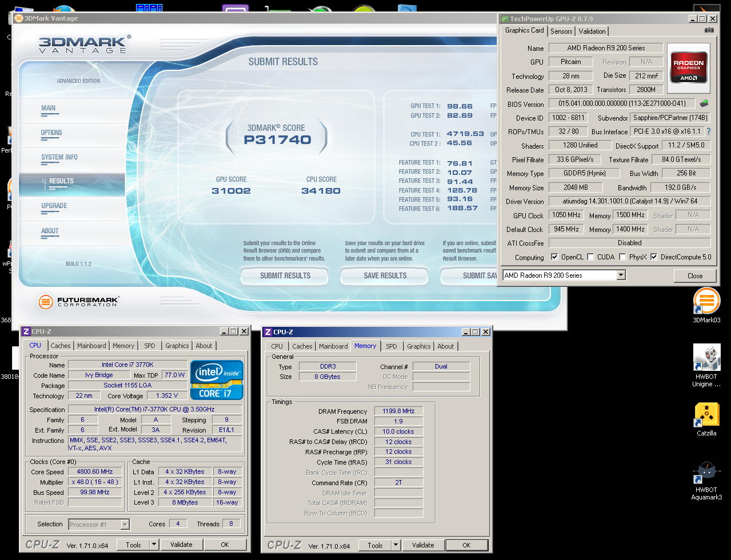Click OK in the left CPU-Z window
Viewport: 731px width, 560px height.
click(x=225, y=545)
